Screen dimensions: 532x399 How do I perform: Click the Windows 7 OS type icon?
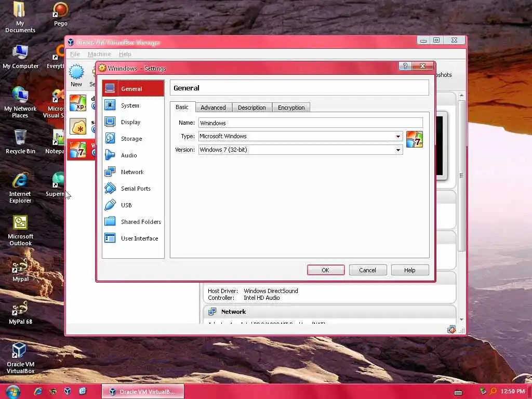[x=414, y=139]
